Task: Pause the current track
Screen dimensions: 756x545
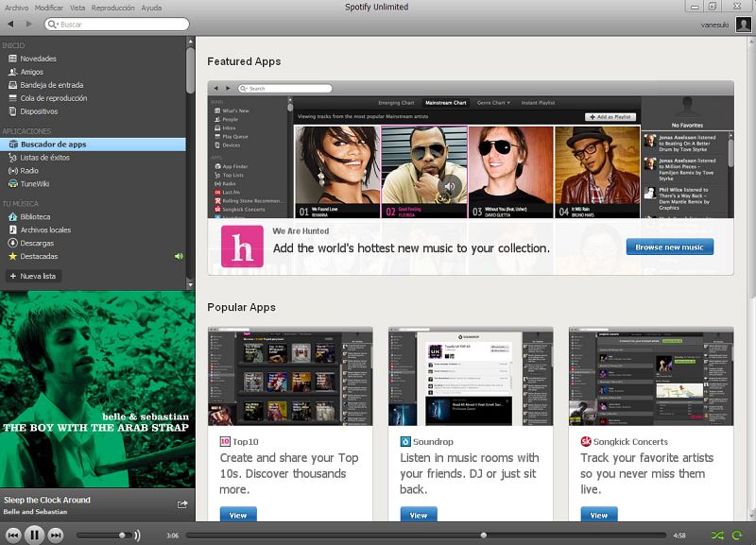Action: click(x=34, y=535)
